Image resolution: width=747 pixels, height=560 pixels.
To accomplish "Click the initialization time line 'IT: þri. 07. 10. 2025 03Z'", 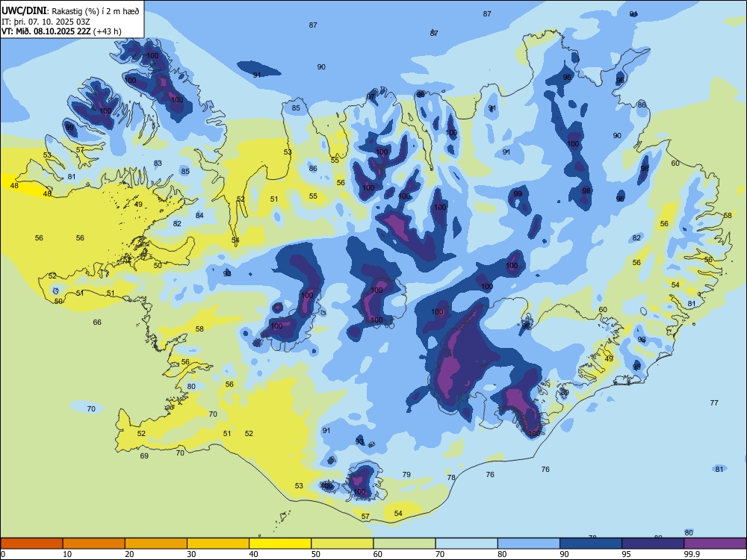I will pos(46,22).
